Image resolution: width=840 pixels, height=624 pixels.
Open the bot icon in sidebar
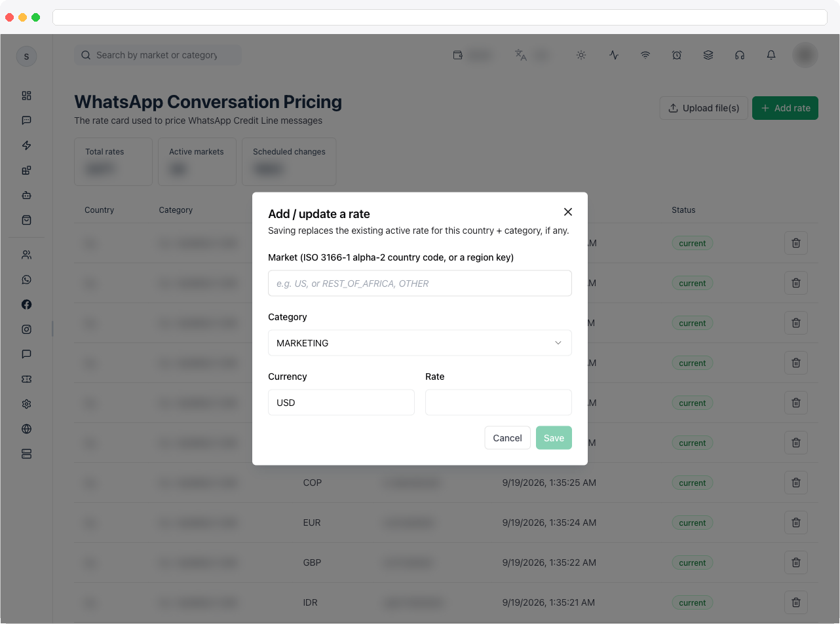click(x=26, y=195)
